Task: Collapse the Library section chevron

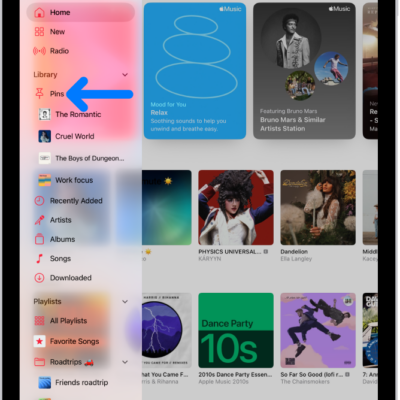Action: click(x=125, y=75)
